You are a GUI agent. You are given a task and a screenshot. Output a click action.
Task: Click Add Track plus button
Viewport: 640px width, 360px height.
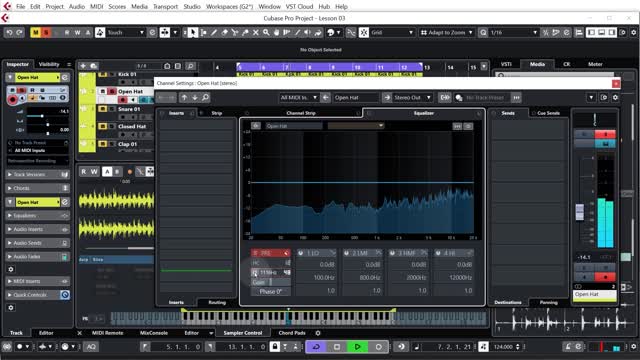click(x=83, y=66)
